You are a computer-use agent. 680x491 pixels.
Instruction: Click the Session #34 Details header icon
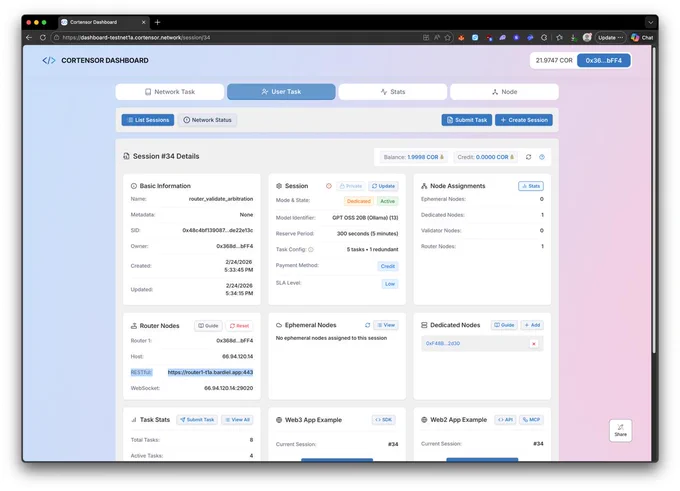(126, 156)
